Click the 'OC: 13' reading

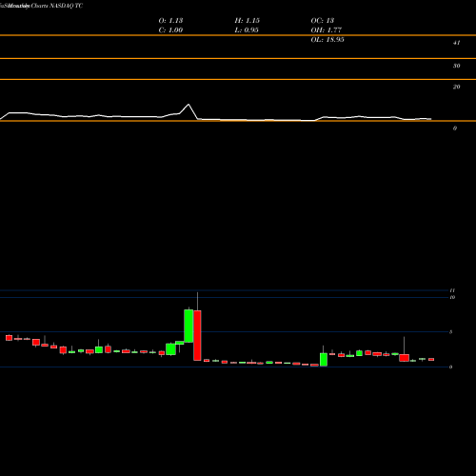click(323, 21)
